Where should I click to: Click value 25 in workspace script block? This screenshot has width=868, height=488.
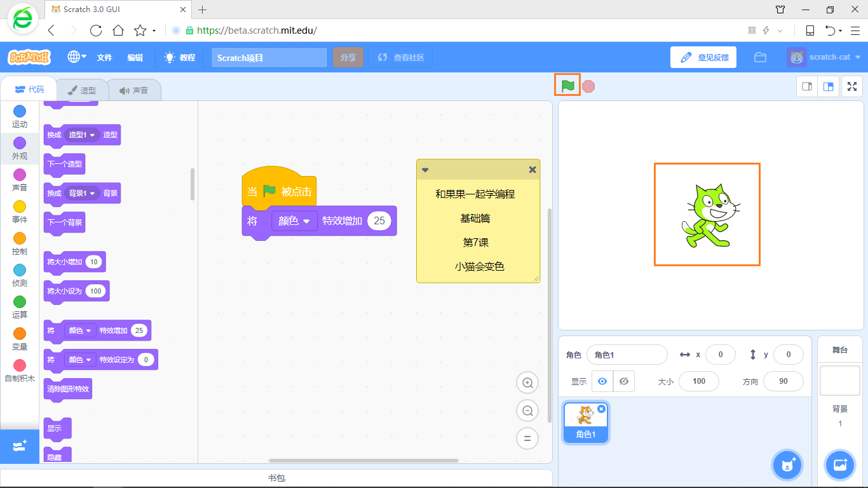point(379,220)
